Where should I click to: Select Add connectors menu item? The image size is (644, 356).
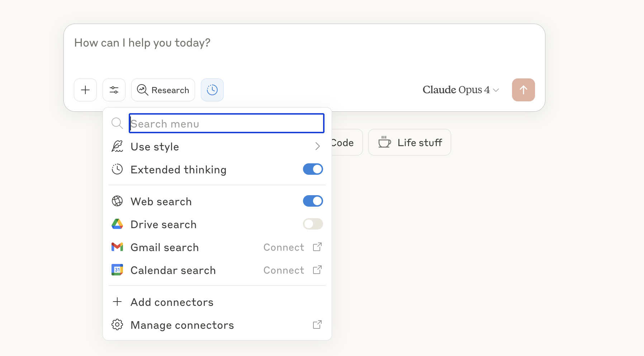tap(217, 302)
